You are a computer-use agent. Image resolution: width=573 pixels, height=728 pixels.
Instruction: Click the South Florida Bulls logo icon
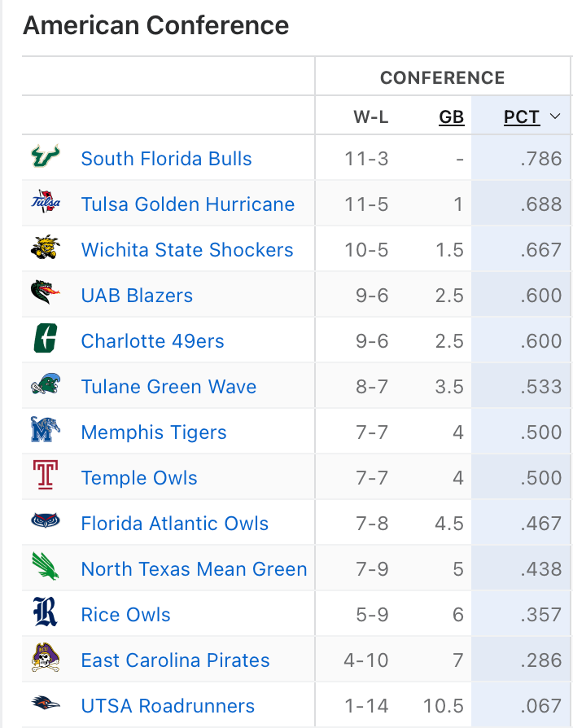pos(45,158)
